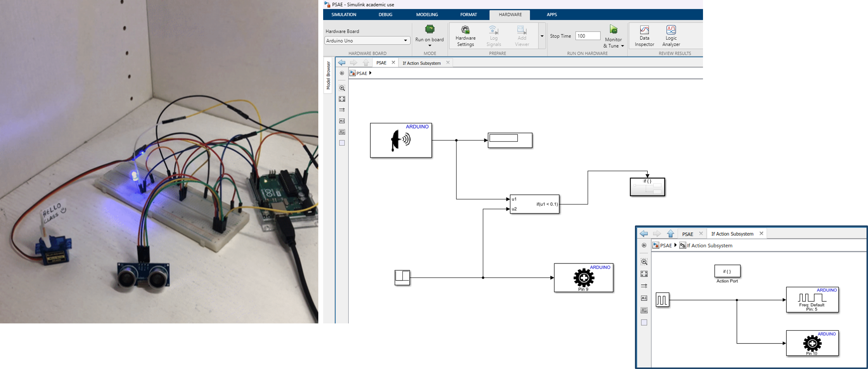
Task: Select the If block with condition u1 < 0.1
Action: pyautogui.click(x=534, y=204)
